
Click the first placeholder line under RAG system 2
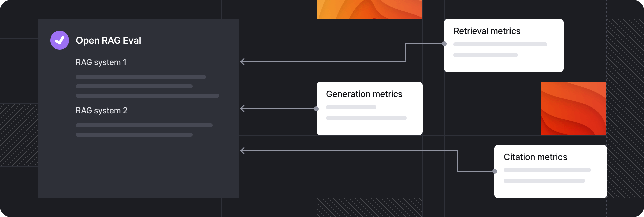(x=144, y=125)
